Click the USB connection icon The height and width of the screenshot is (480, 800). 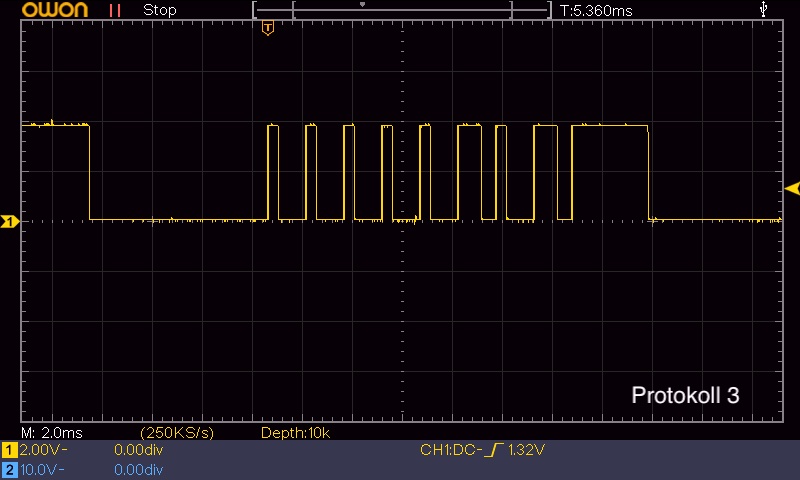click(763, 9)
